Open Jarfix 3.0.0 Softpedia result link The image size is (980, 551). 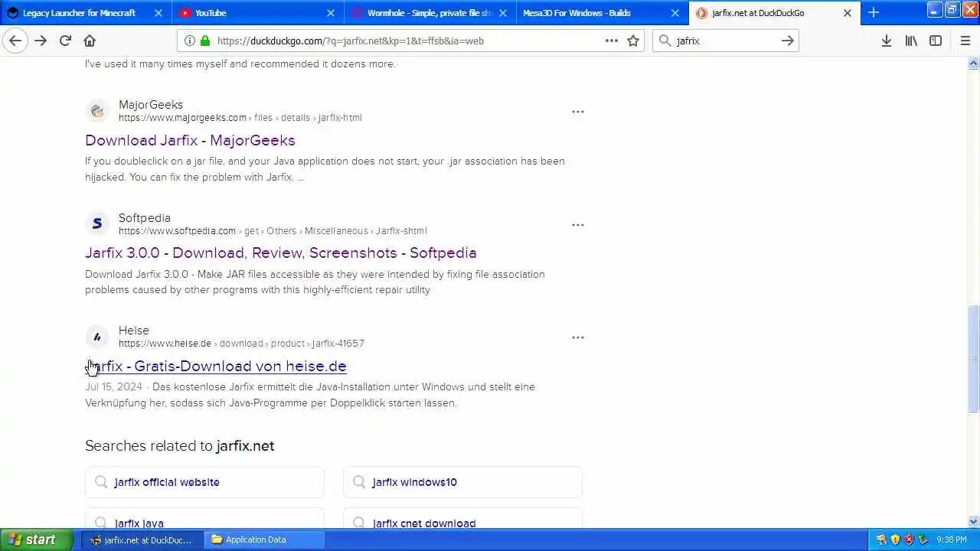(x=281, y=253)
